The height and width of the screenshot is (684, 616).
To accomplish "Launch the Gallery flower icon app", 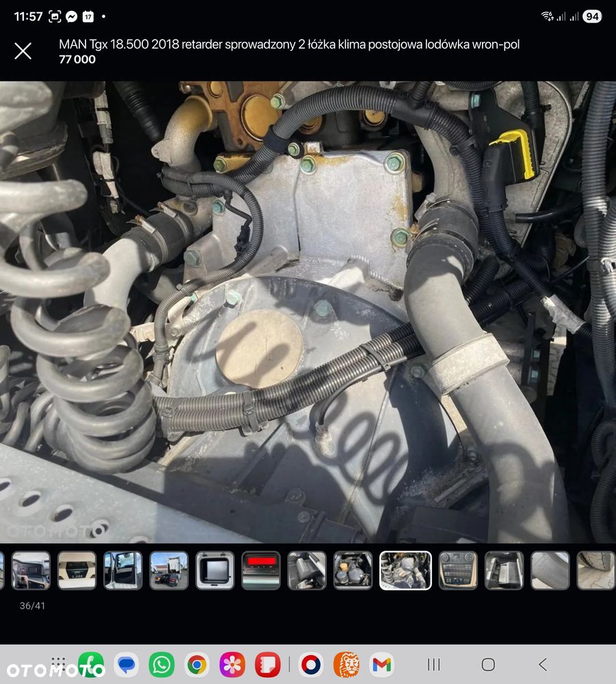I will 232,664.
